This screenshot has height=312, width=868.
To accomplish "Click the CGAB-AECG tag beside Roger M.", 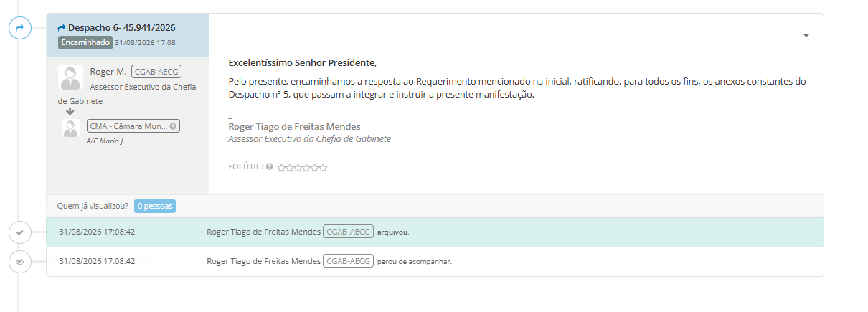I will click(x=156, y=71).
